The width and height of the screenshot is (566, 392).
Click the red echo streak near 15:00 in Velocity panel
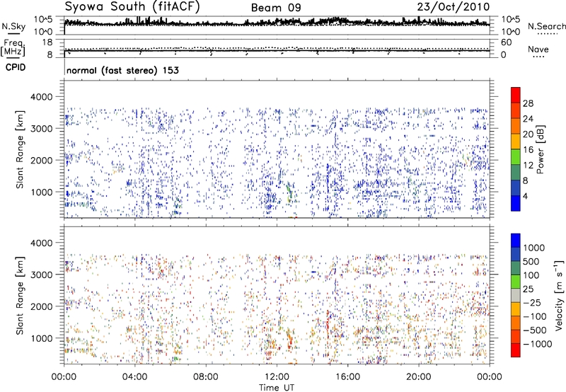point(328,321)
